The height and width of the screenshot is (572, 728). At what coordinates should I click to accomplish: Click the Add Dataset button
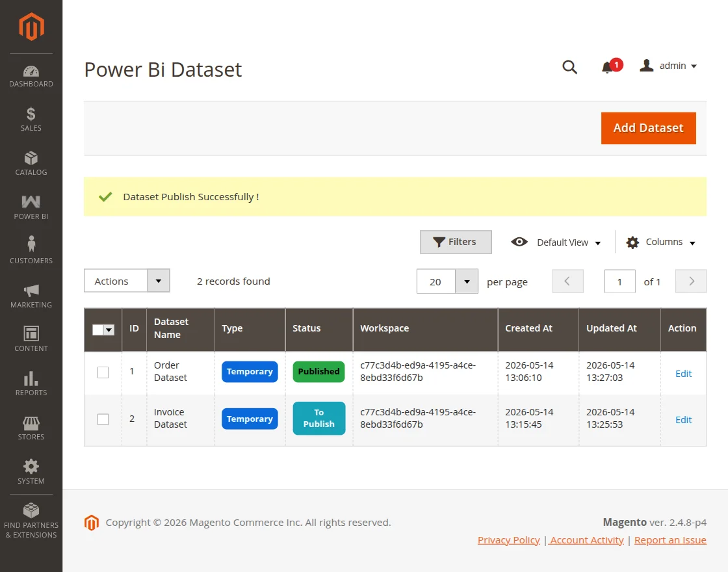(x=648, y=128)
